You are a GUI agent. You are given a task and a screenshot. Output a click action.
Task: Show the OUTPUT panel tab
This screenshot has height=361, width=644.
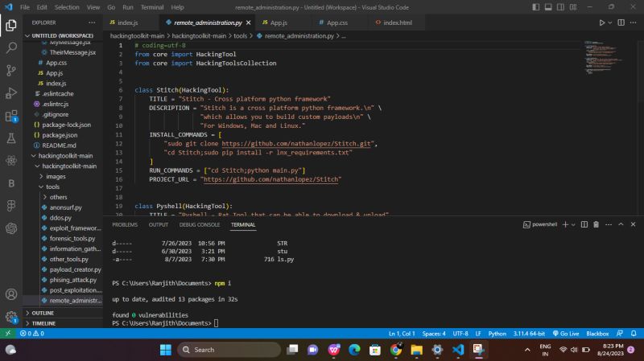coord(158,225)
